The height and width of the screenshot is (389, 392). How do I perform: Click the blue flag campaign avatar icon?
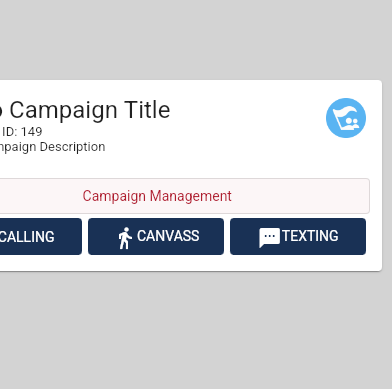(346, 118)
